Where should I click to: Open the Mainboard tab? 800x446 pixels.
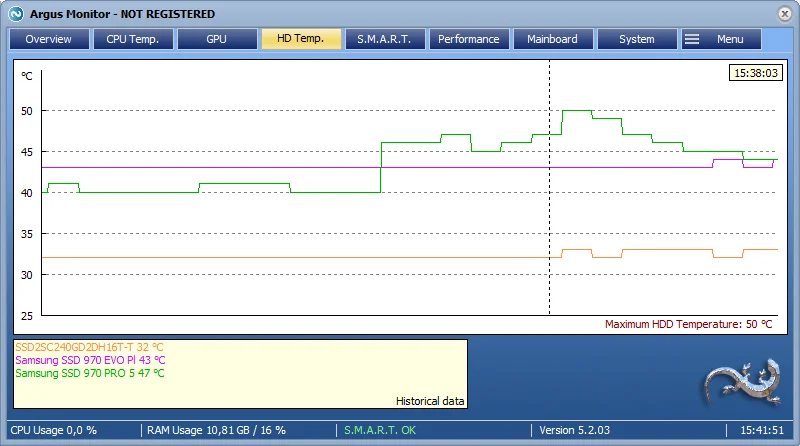coord(553,39)
